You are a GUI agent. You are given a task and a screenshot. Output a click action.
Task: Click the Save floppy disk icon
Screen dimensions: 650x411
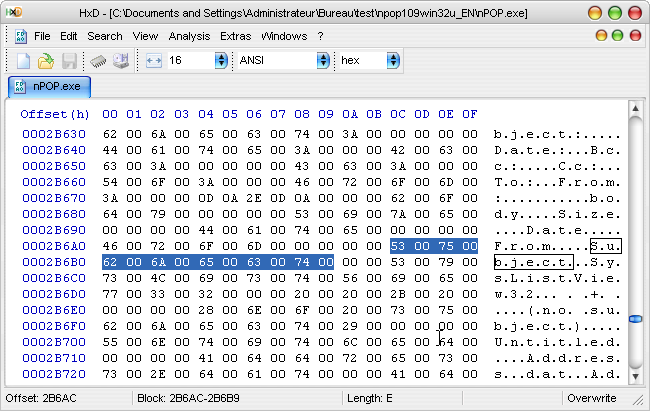pyautogui.click(x=69, y=61)
